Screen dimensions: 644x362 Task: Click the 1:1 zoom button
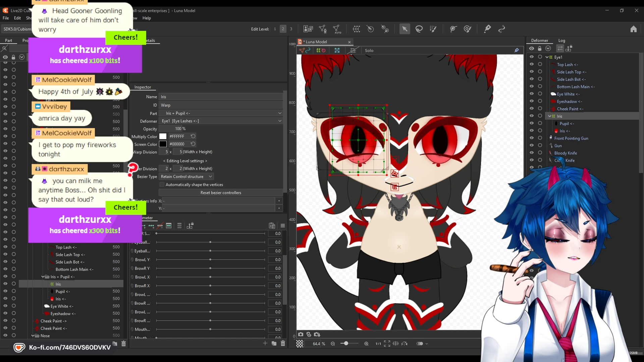click(378, 344)
